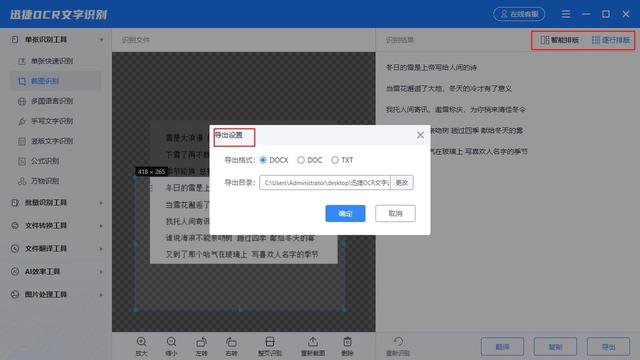Switch to 逐行排版 line-by-line layout

click(x=611, y=40)
